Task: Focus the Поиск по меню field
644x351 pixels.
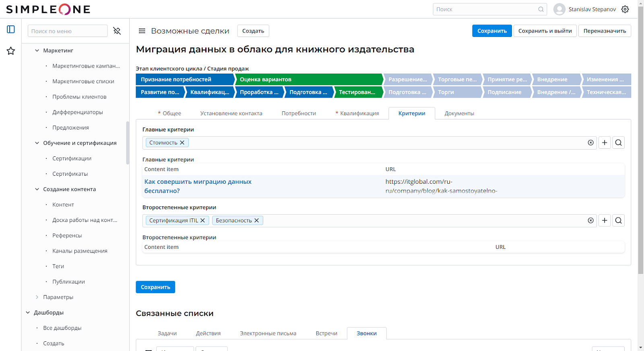Action: (x=68, y=31)
